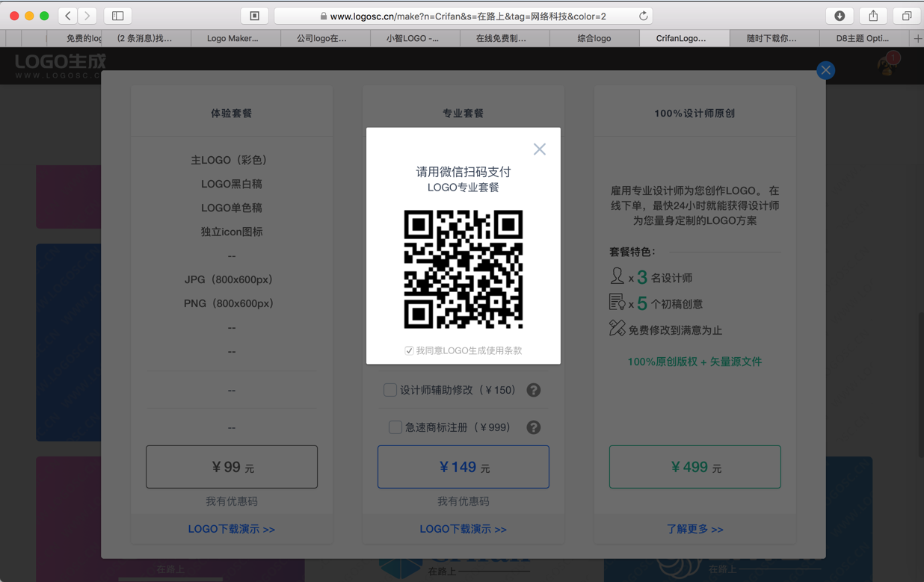Choose the ¥499 元 designer plan button
This screenshot has width=924, height=582.
[x=695, y=467]
